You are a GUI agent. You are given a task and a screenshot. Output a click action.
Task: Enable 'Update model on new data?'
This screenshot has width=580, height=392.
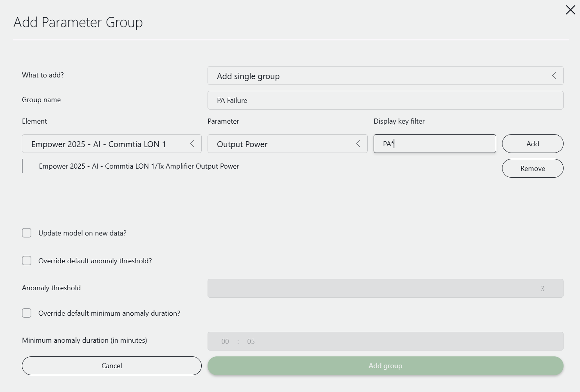click(27, 233)
